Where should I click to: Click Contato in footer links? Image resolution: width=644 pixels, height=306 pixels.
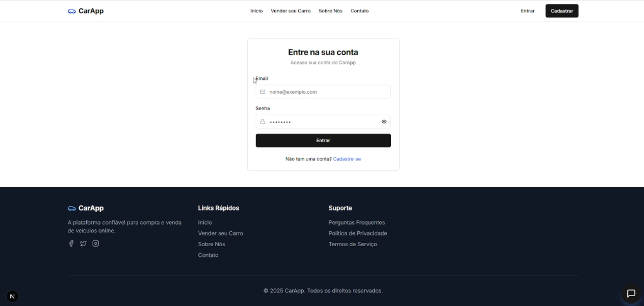point(208,255)
